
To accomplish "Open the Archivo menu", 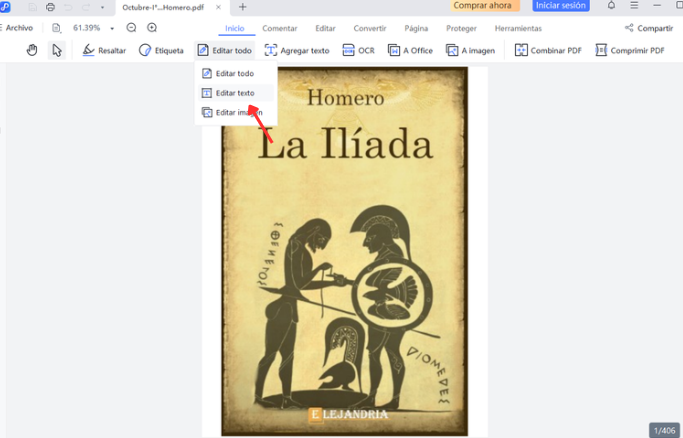I will pyautogui.click(x=17, y=28).
